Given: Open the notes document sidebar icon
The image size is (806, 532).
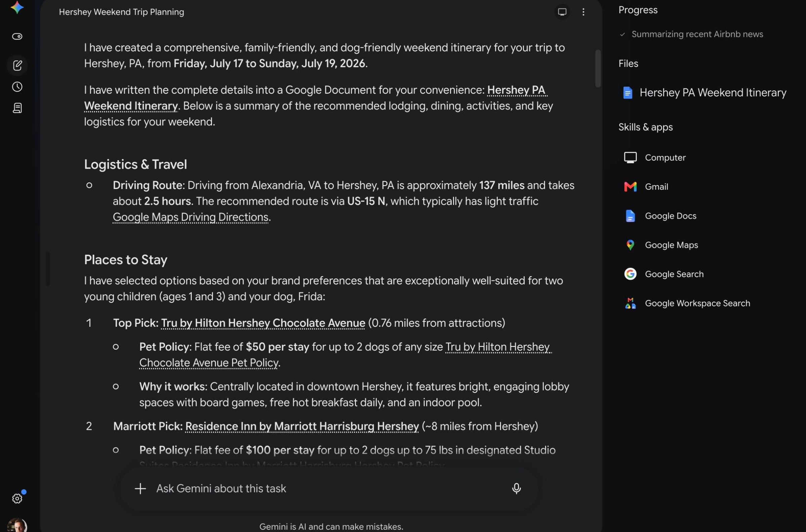Looking at the screenshot, I should pyautogui.click(x=17, y=108).
